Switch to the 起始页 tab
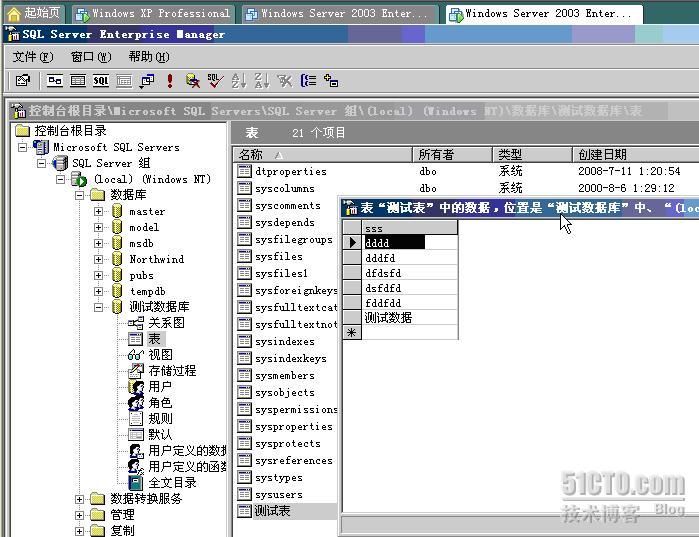The image size is (699, 537). pos(34,13)
